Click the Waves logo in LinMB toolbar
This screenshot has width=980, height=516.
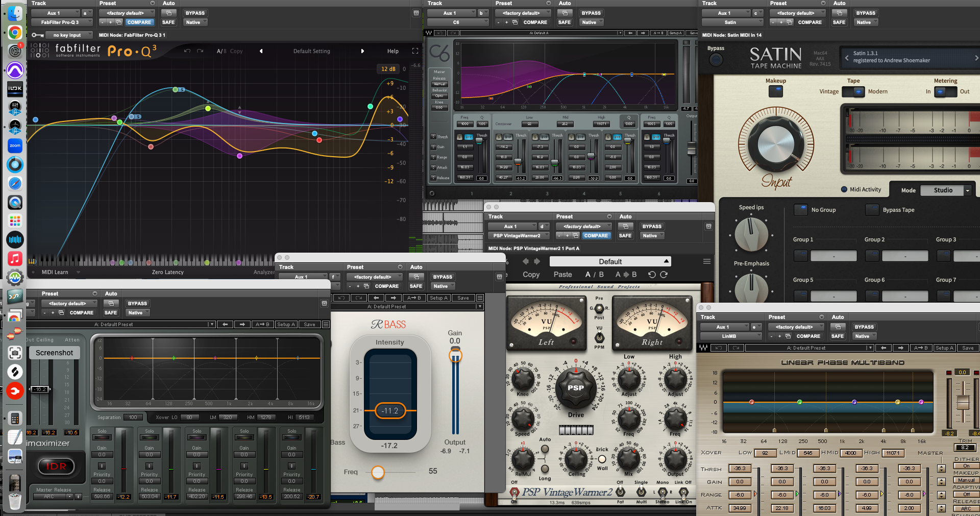click(x=703, y=348)
